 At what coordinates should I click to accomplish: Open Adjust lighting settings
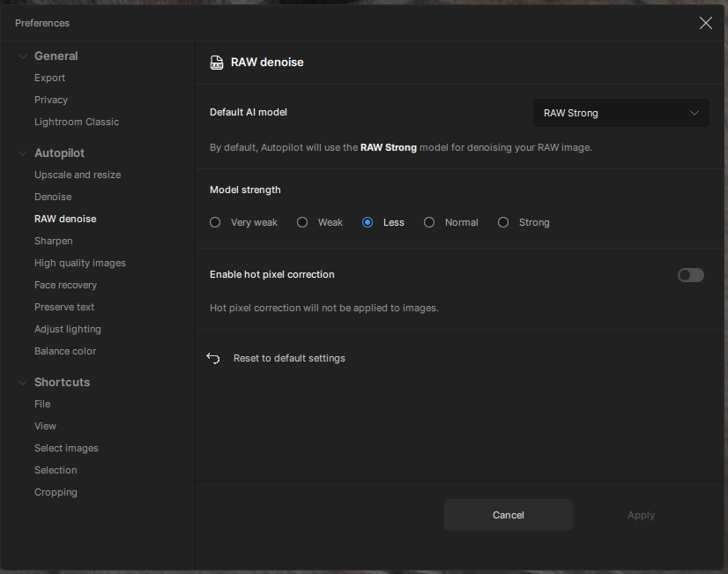tap(68, 329)
